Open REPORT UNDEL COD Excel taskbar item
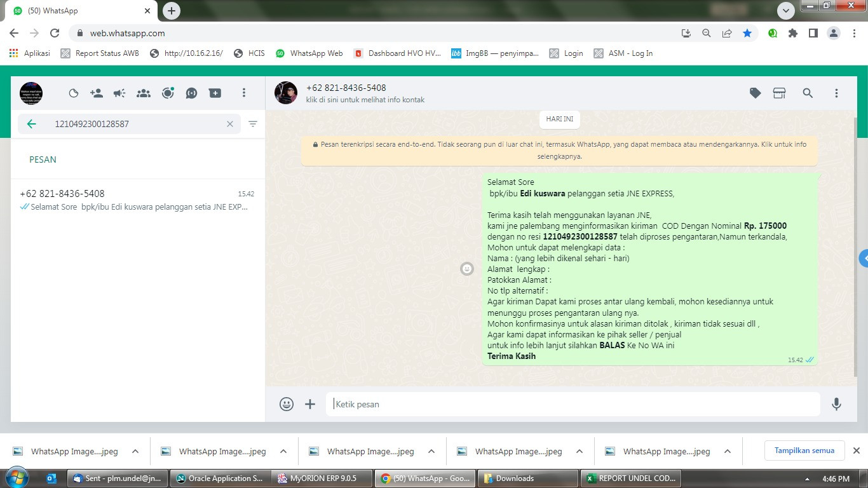 (631, 478)
